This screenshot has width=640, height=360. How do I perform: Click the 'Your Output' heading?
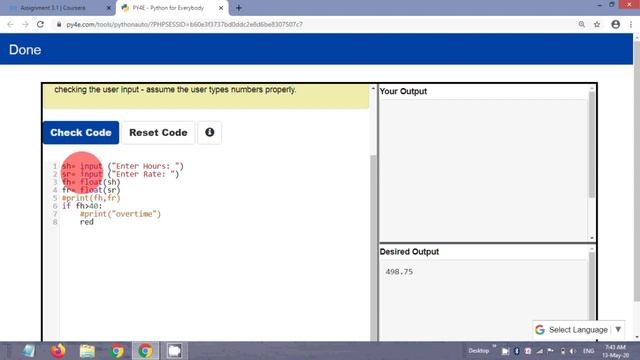[403, 91]
